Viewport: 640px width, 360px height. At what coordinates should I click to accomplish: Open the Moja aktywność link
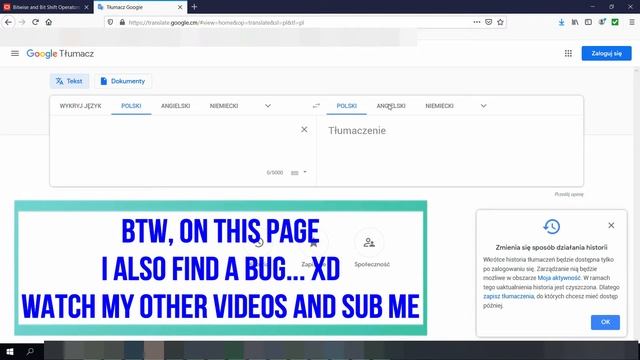click(559, 278)
